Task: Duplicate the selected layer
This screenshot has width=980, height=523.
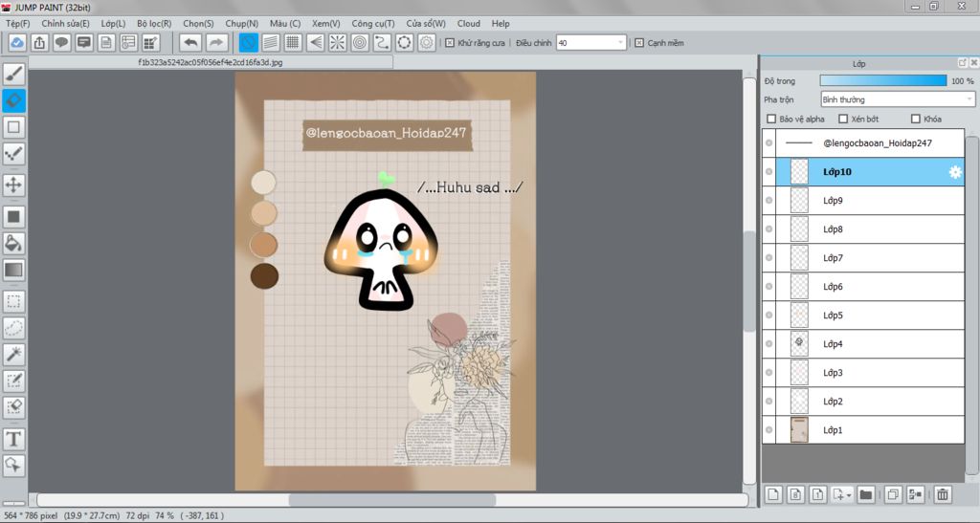Action: click(x=893, y=495)
